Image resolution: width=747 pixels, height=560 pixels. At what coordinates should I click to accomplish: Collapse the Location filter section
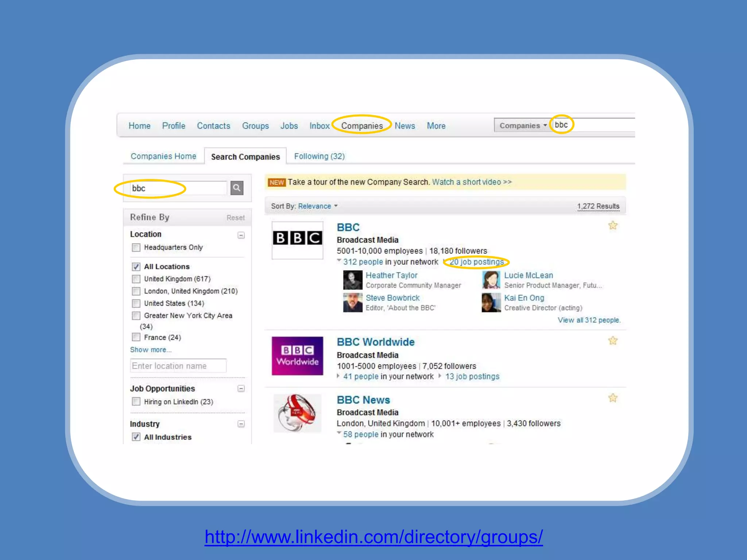[241, 235]
